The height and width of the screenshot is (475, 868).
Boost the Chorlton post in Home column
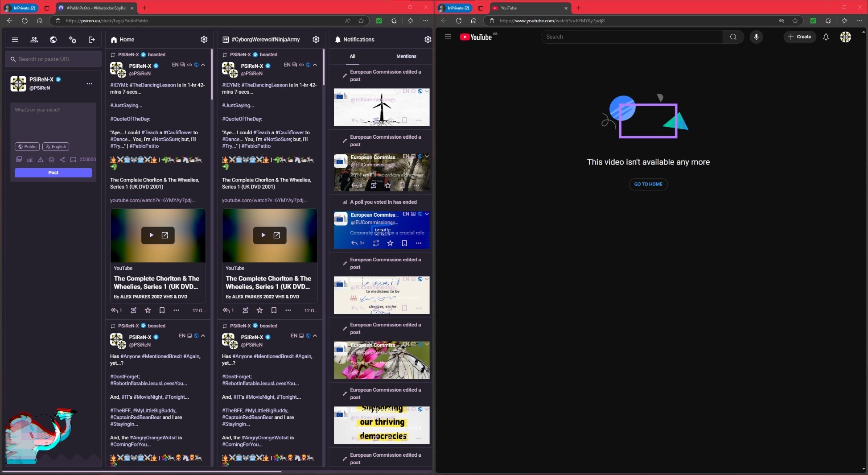click(133, 310)
